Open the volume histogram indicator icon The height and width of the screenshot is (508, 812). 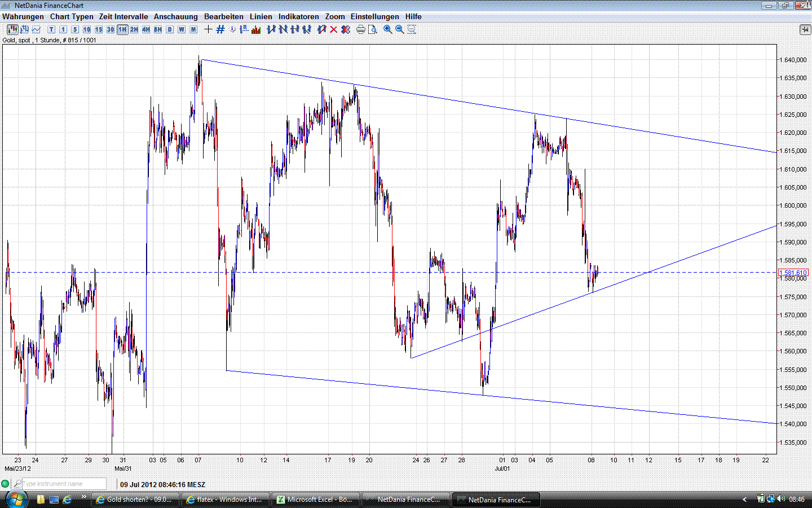pos(255,29)
